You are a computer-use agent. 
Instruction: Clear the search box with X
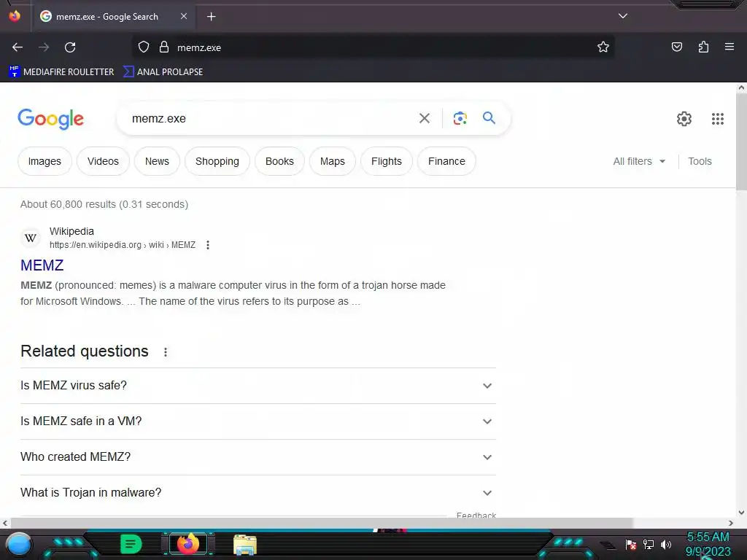(x=425, y=118)
